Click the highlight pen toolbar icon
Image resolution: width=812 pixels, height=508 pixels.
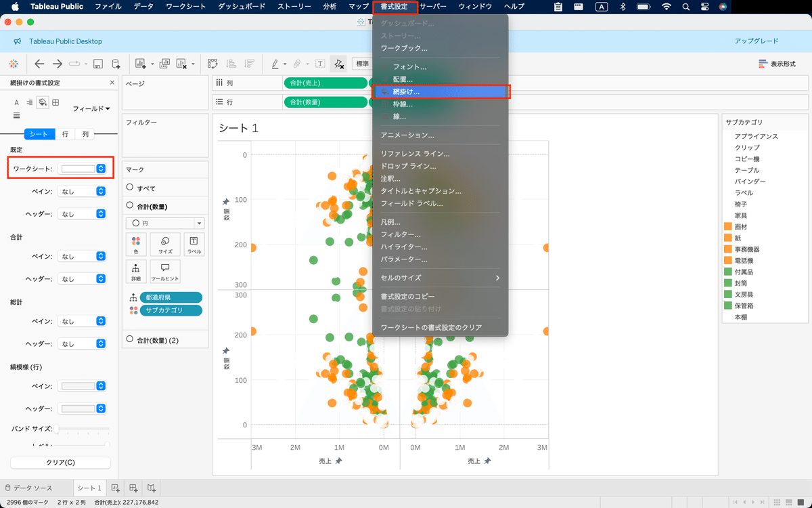275,64
